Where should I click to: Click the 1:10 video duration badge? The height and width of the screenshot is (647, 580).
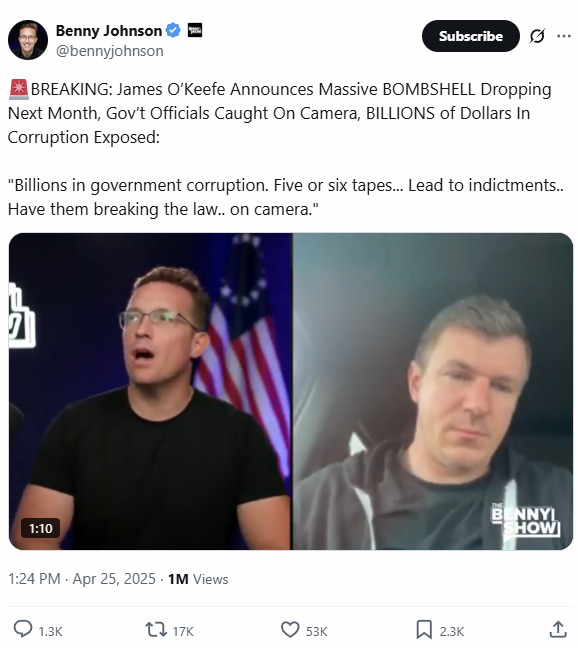click(40, 528)
